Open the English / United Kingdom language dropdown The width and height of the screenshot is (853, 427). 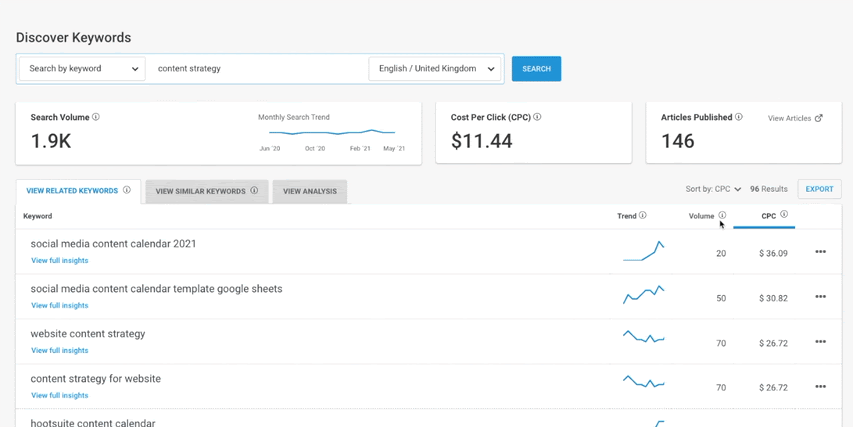pos(436,69)
